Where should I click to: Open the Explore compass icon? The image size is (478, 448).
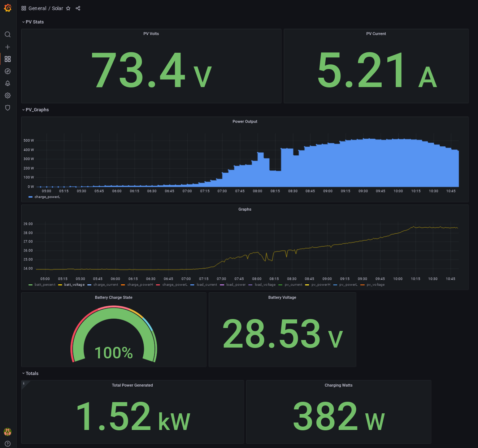click(x=8, y=71)
